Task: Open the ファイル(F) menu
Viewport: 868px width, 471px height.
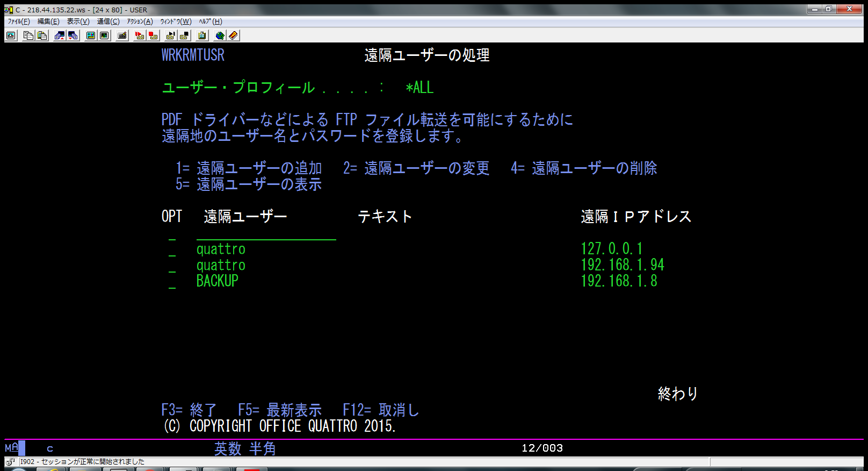Action: point(19,22)
